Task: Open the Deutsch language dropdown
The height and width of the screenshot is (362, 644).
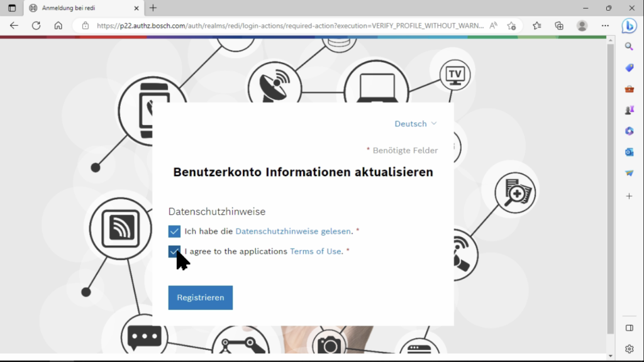Action: point(415,124)
